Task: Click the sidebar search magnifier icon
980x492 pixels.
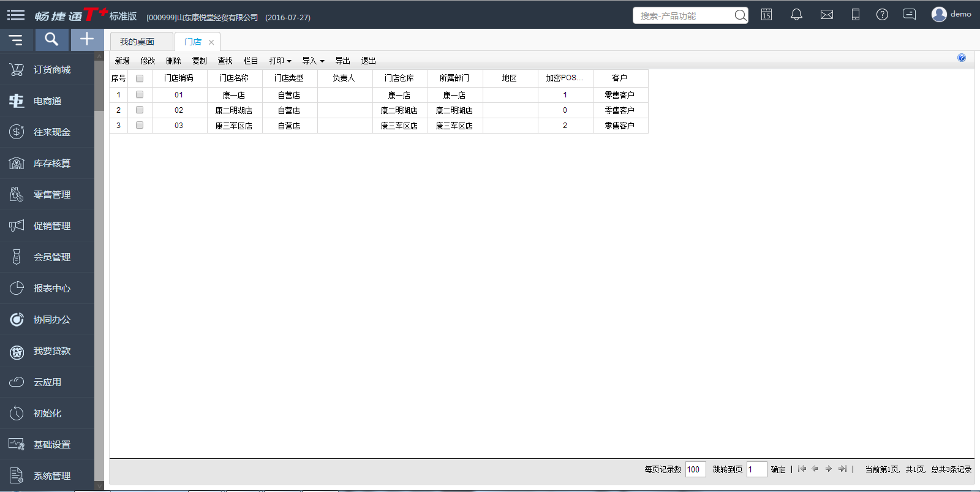Action: 51,40
